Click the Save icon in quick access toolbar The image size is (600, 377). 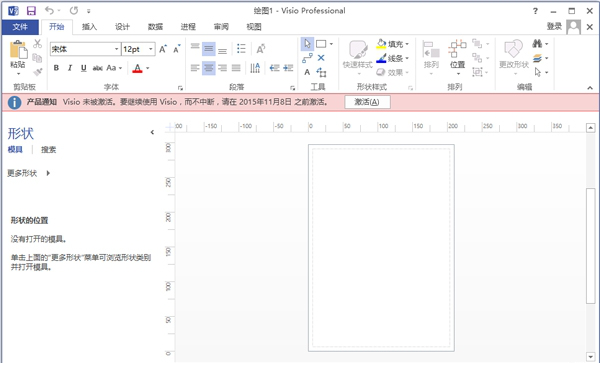tap(31, 11)
